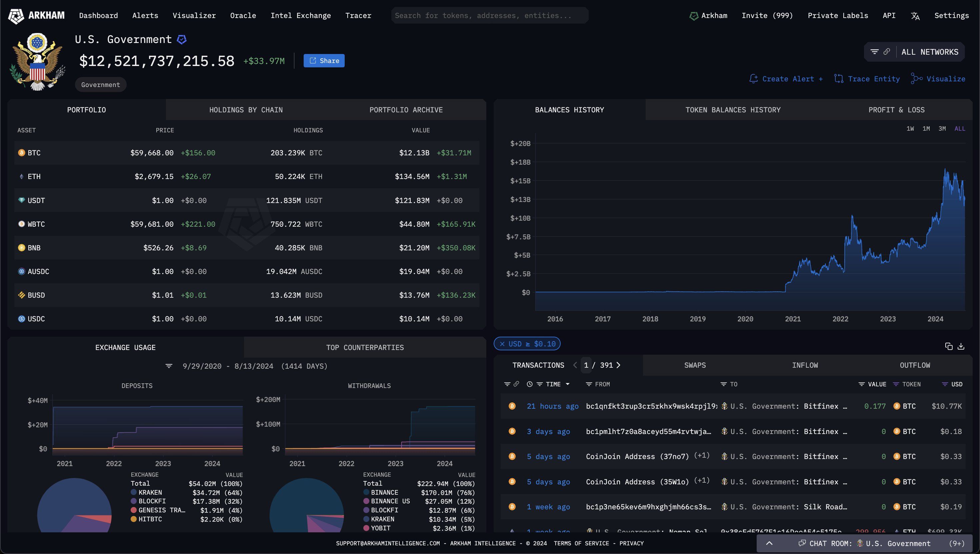This screenshot has height=554, width=980.
Task: Remove the USD ≥ $0.10 filter chip
Action: 502,344
